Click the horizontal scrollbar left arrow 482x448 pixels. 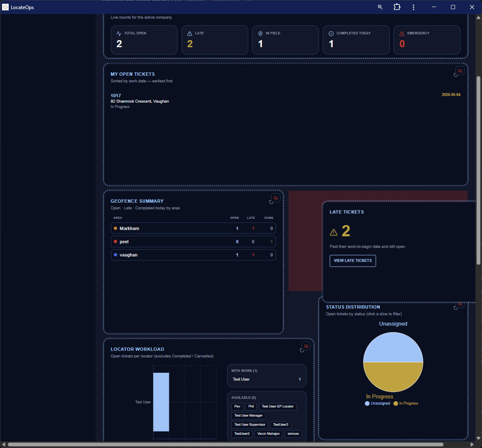click(4, 445)
